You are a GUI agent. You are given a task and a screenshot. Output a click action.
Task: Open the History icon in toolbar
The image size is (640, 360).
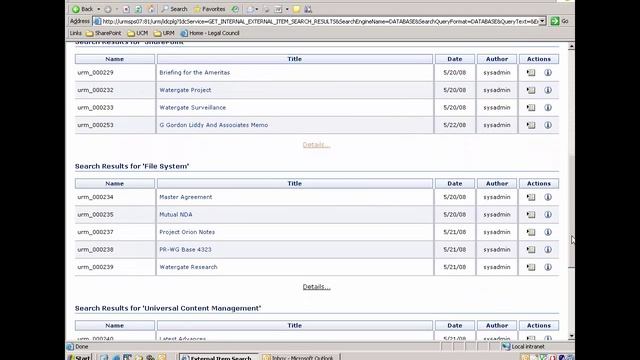(x=235, y=9)
